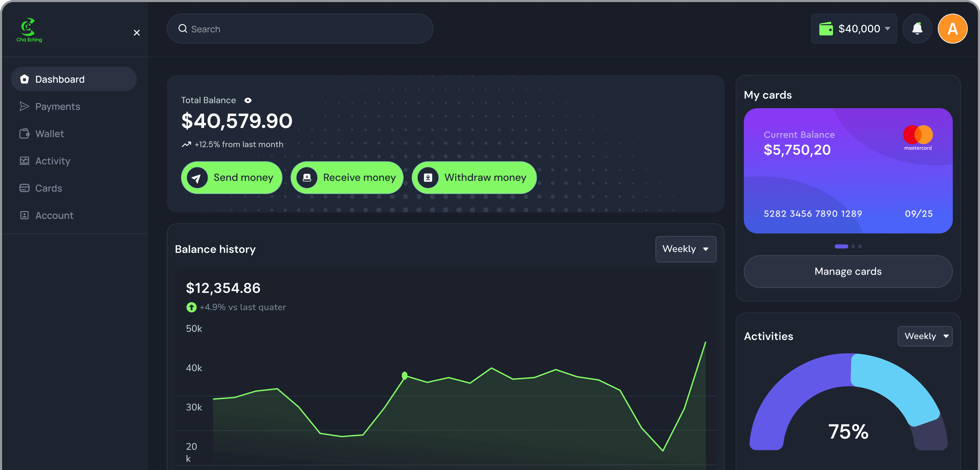Expand the $40,000 balance dropdown
The height and width of the screenshot is (470, 980).
pyautogui.click(x=854, y=29)
